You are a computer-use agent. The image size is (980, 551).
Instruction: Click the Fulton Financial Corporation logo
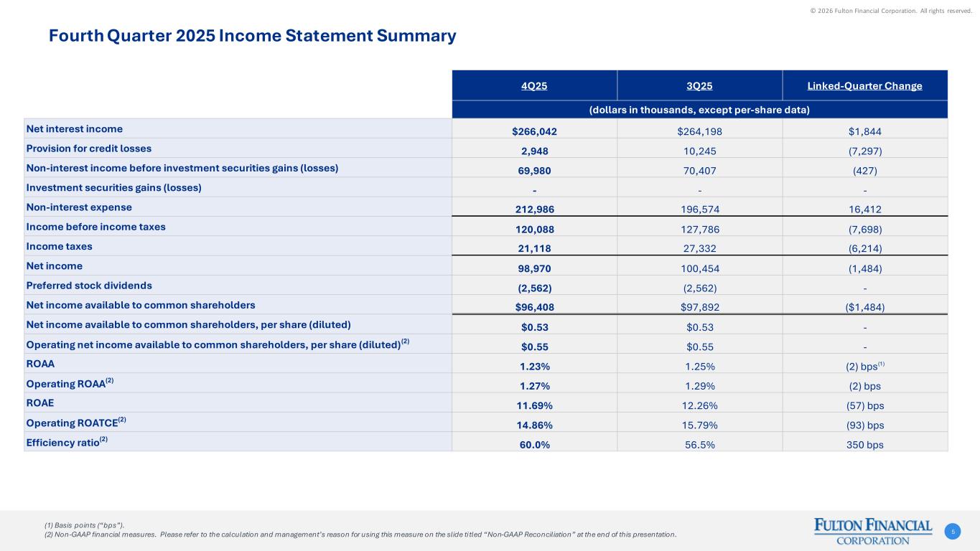[872, 531]
